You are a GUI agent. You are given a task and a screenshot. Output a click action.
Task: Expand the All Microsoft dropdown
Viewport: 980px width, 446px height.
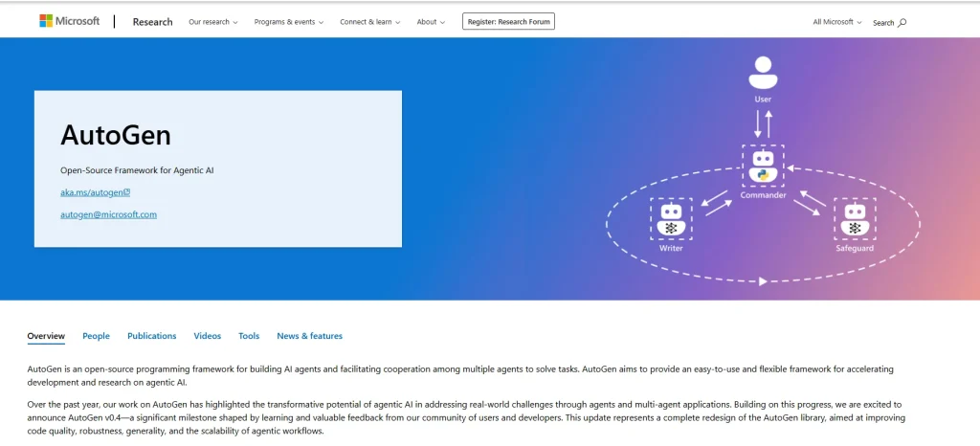point(836,22)
